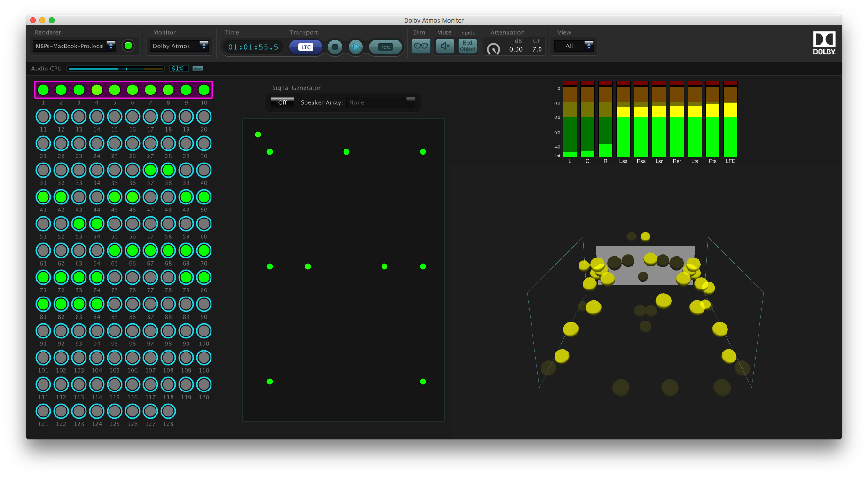This screenshot has width=868, height=477.
Task: Click the timecode display 01:01:55.5
Action: click(253, 47)
